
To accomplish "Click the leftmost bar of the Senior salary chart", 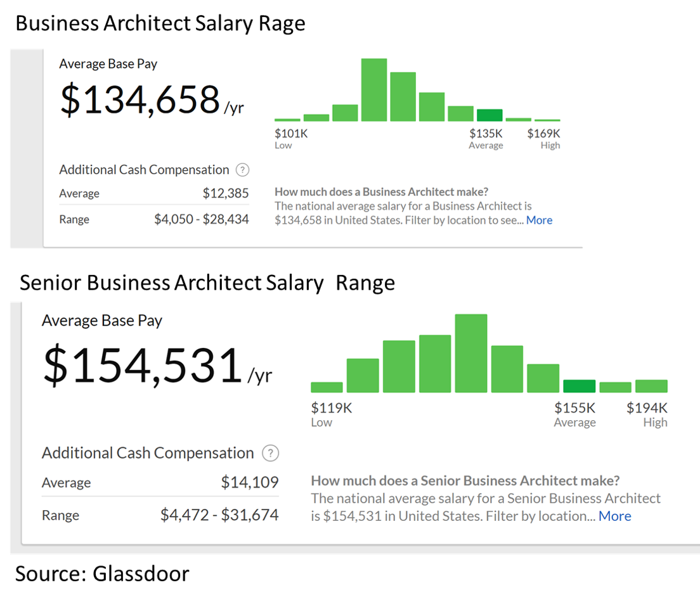I will pyautogui.click(x=326, y=386).
